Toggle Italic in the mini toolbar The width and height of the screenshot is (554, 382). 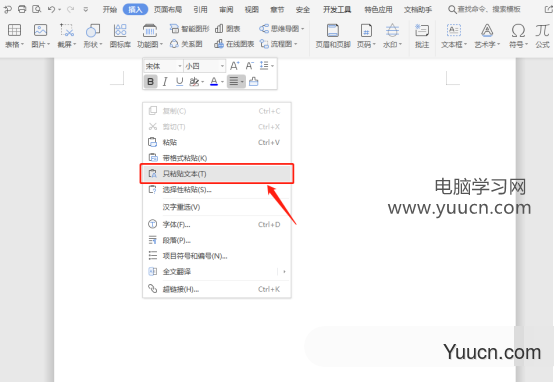tap(165, 82)
